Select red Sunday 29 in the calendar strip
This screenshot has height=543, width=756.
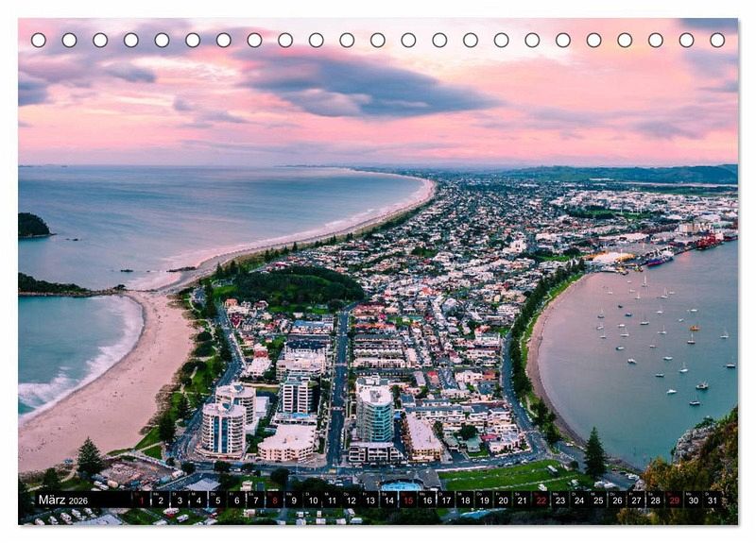click(675, 500)
